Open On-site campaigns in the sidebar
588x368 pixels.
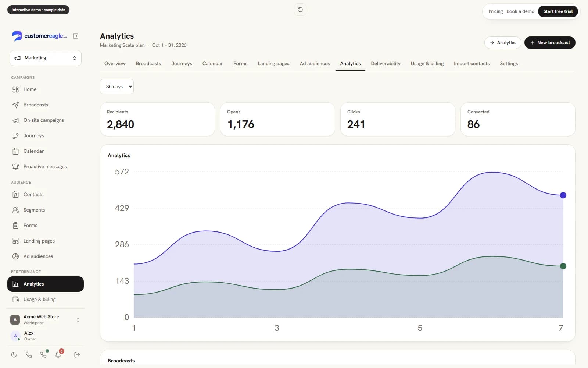(x=46, y=120)
